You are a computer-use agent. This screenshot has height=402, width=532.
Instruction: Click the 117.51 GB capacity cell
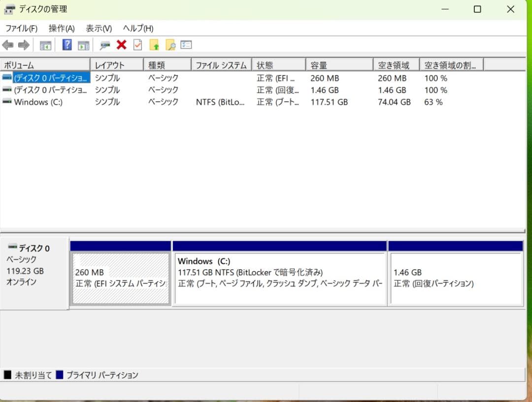click(329, 102)
